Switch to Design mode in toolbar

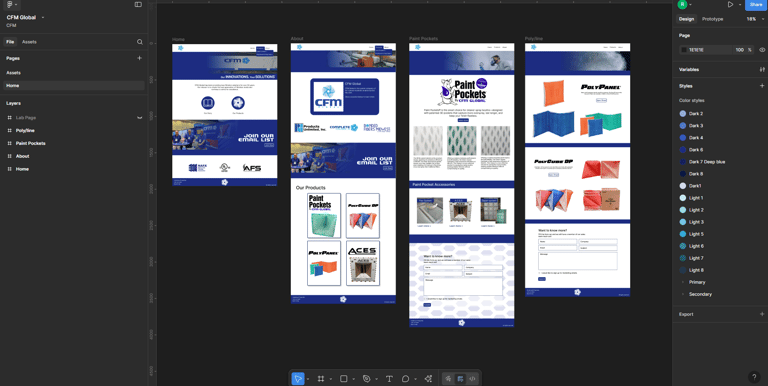coord(460,379)
